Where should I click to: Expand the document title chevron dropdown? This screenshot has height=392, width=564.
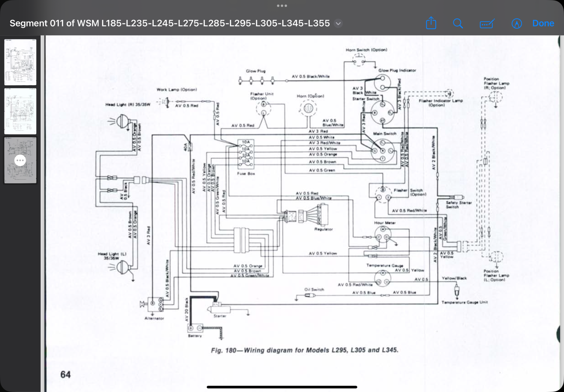[x=338, y=23]
